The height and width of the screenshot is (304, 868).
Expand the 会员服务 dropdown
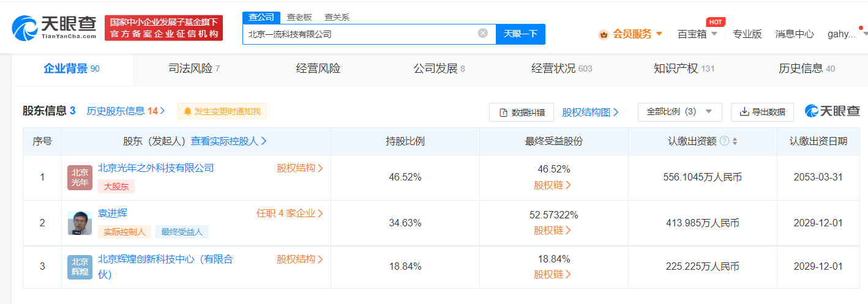(659, 34)
